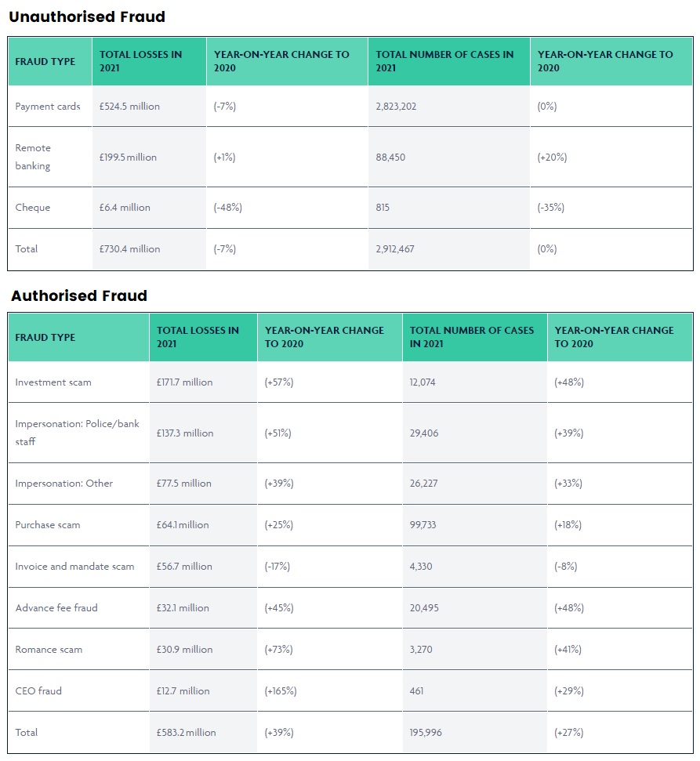Click the 88,450 remote banking cases cell
This screenshot has width=700, height=761.
coord(391,157)
